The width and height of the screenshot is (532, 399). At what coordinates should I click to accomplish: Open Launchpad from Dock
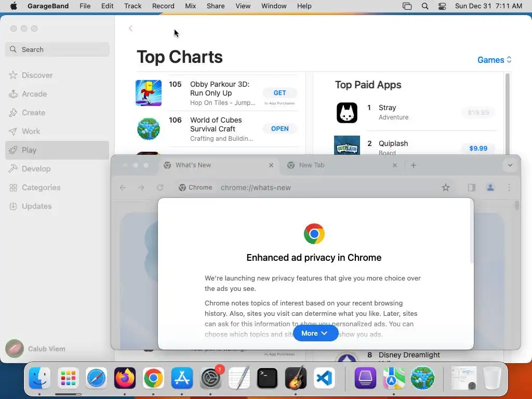[68, 378]
